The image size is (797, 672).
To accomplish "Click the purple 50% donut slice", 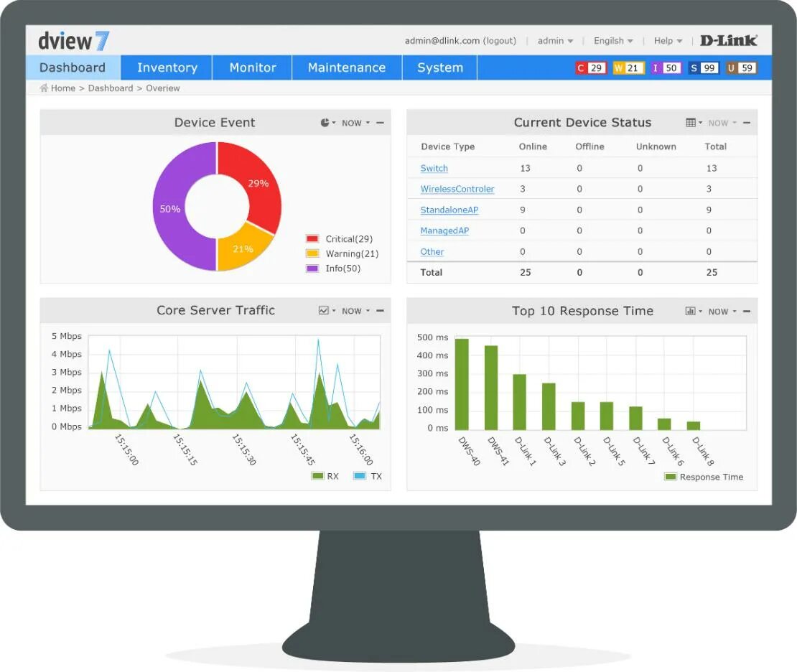I will pos(169,209).
